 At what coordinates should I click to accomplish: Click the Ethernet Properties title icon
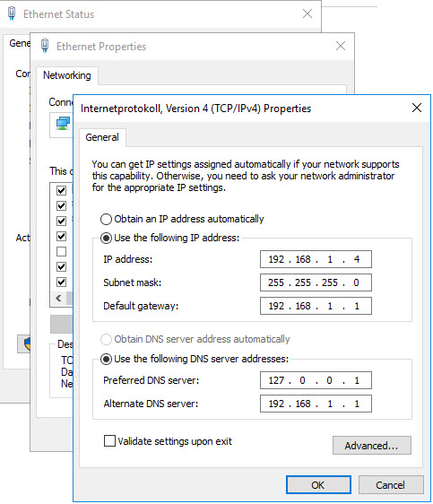tap(45, 46)
